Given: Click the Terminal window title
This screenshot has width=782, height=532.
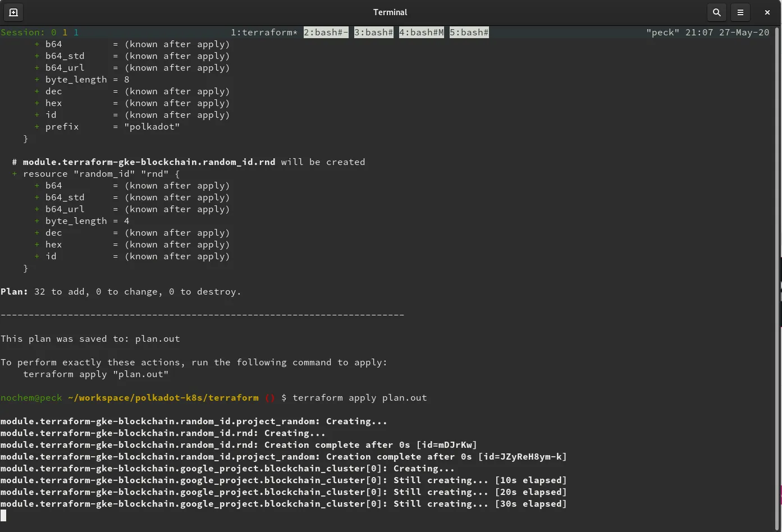Looking at the screenshot, I should pyautogui.click(x=390, y=12).
